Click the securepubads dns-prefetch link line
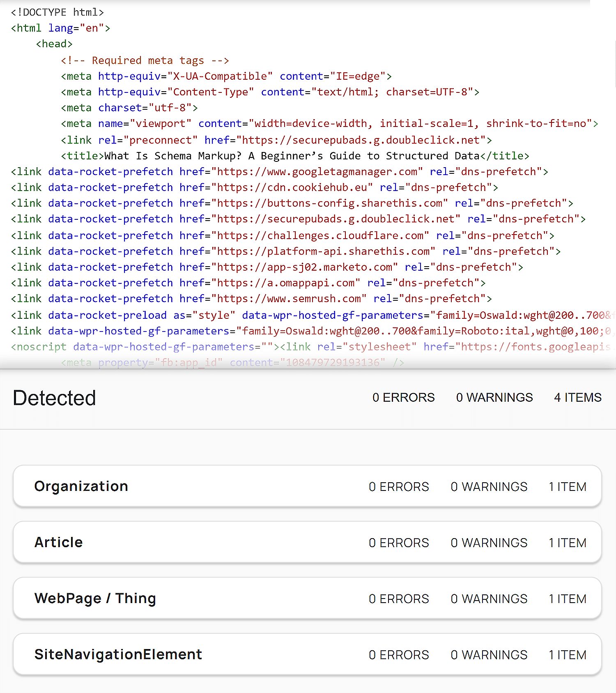Image resolution: width=616 pixels, height=693 pixels. coord(298,219)
